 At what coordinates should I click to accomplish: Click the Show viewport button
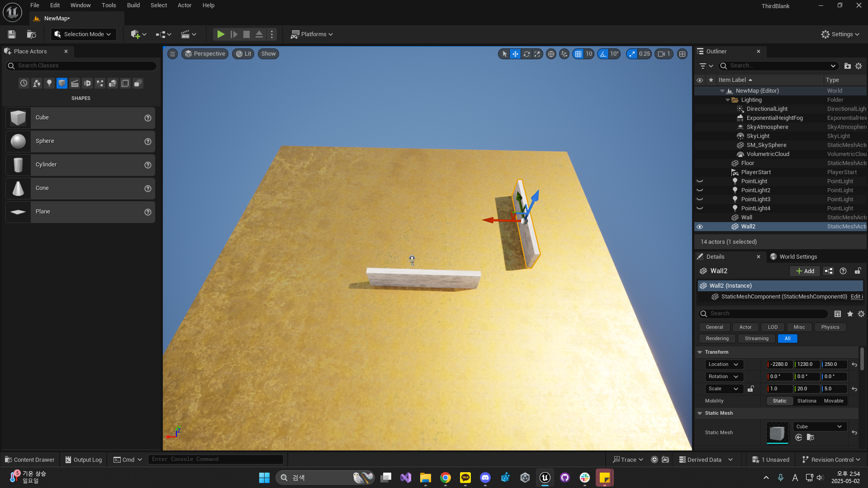pyautogui.click(x=268, y=54)
